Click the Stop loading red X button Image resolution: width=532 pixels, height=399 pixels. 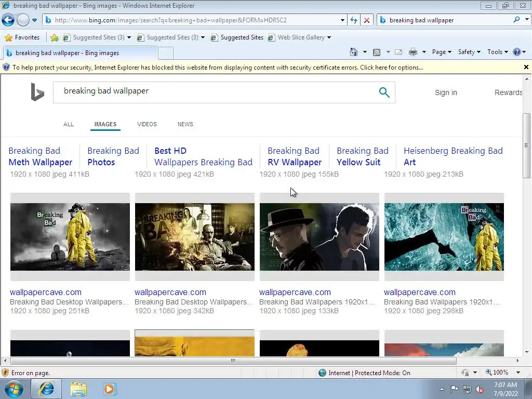click(x=367, y=20)
